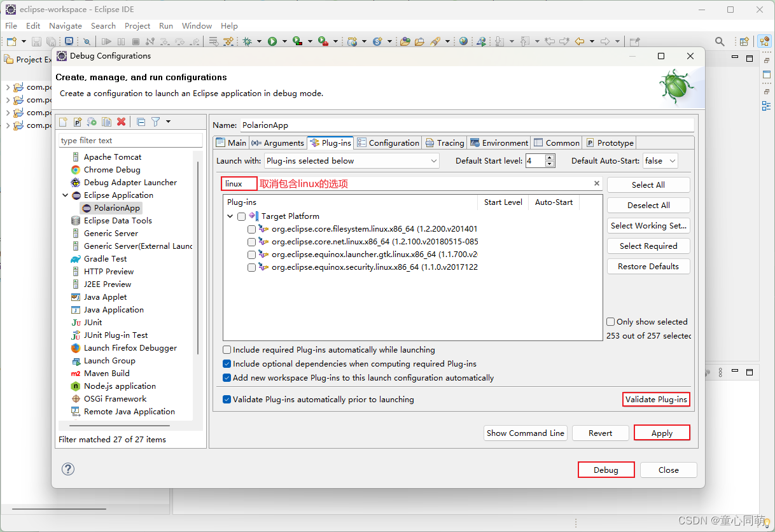Screen dimensions: 775x532
Task: Click the New prototype icon in dialog toolbar
Action: point(78,122)
